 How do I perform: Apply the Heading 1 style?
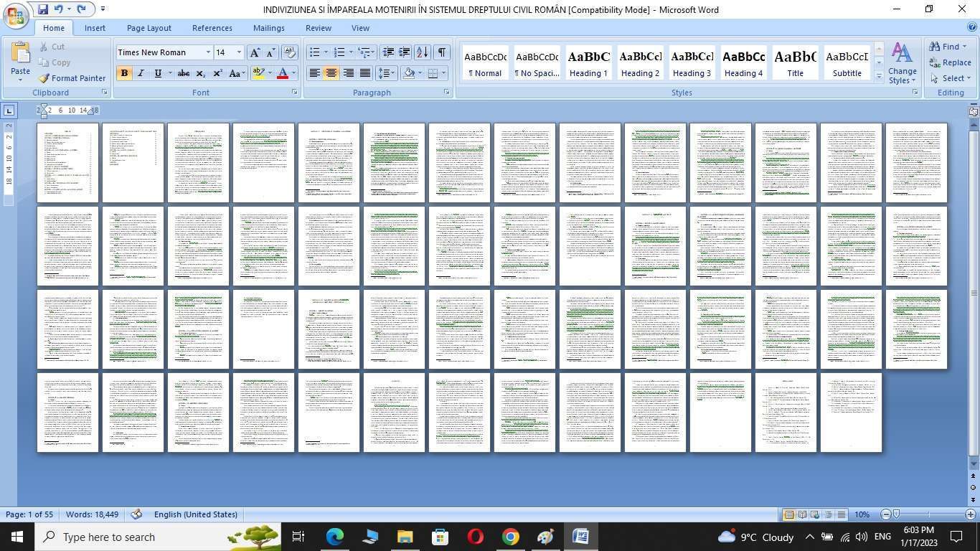click(x=588, y=62)
